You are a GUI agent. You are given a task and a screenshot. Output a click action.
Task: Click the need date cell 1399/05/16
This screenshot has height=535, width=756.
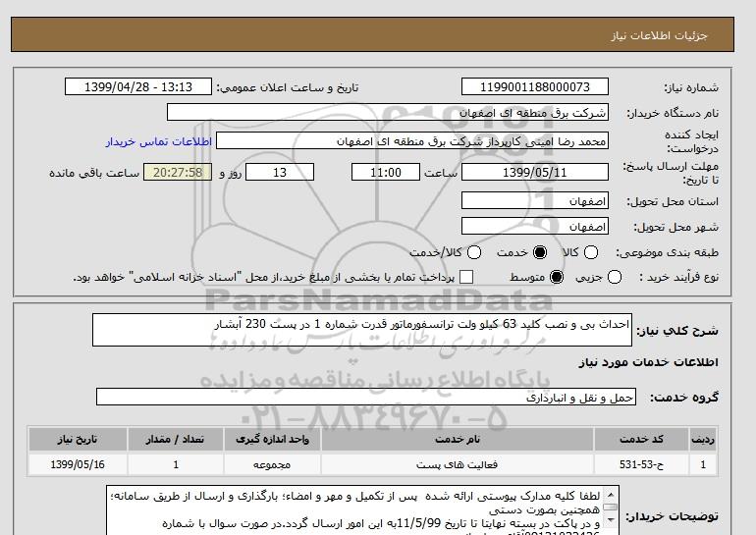pyautogui.click(x=78, y=464)
